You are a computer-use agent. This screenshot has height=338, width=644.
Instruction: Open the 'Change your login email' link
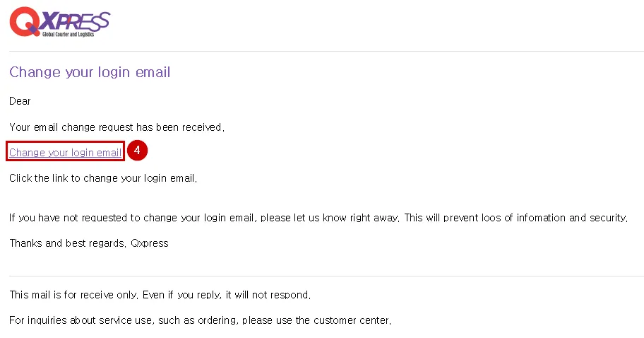click(65, 152)
